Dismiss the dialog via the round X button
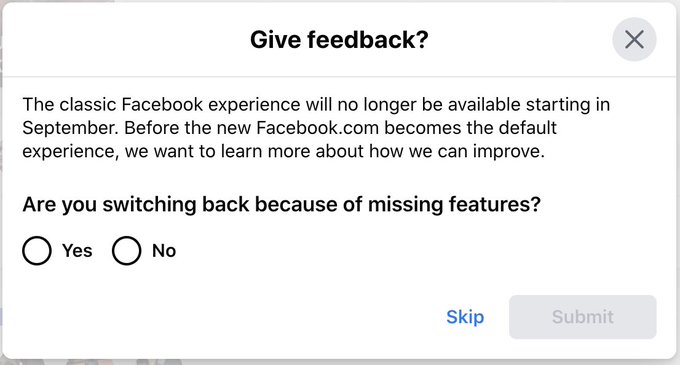Viewport: 680px width, 365px height. pos(634,39)
